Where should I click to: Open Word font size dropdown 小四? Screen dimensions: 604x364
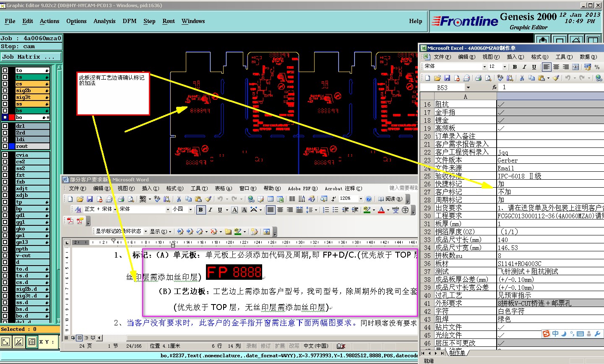(x=191, y=209)
